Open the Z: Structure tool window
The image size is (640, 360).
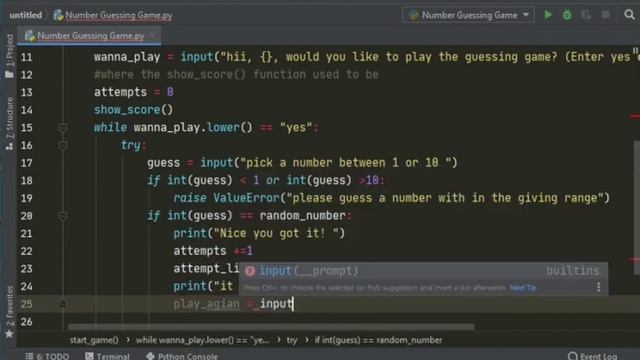point(9,123)
